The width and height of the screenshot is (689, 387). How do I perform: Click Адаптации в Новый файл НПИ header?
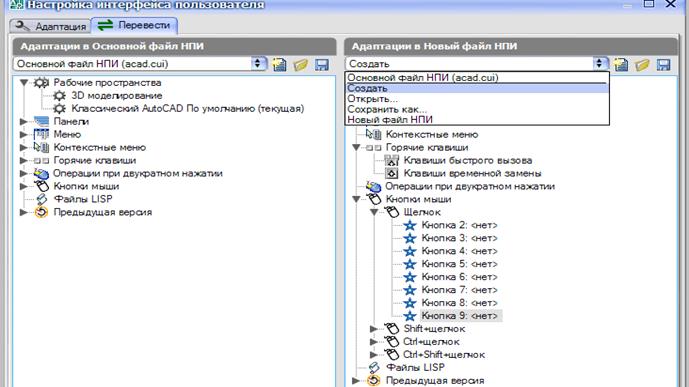coord(511,46)
